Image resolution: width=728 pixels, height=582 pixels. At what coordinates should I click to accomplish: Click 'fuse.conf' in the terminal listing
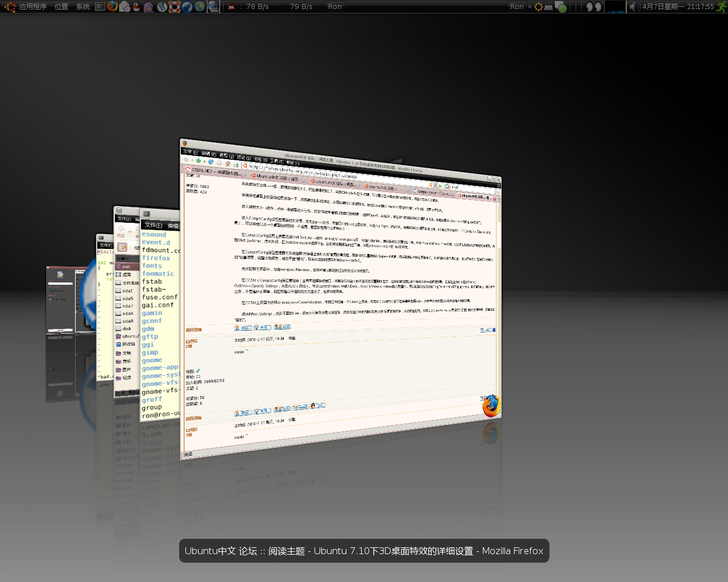[160, 297]
